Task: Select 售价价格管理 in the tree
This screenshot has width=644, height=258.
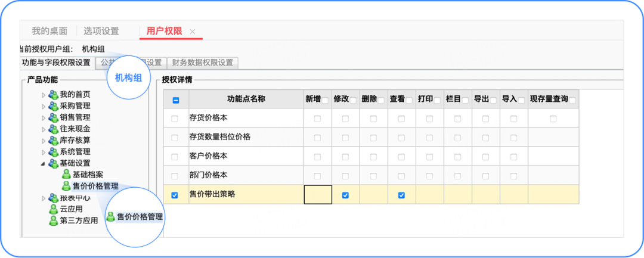Action: (x=95, y=186)
